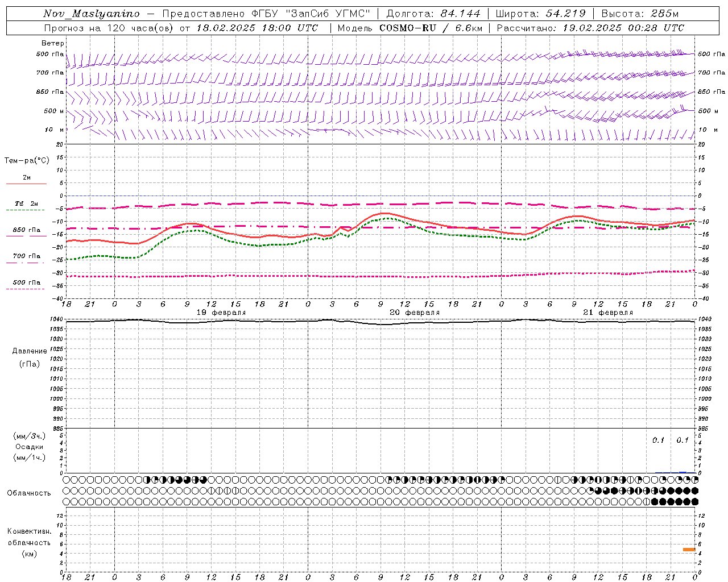Click the 1040 value on left pressure axis
Viewport: 728px width, 582px height.
[57, 319]
